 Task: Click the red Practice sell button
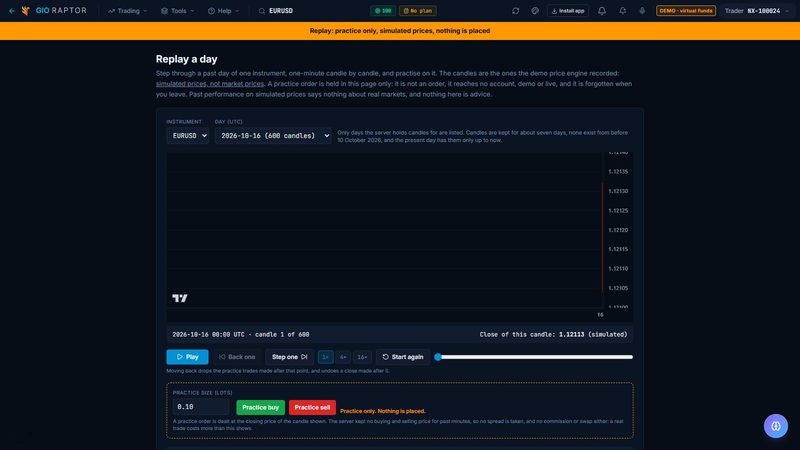[312, 407]
